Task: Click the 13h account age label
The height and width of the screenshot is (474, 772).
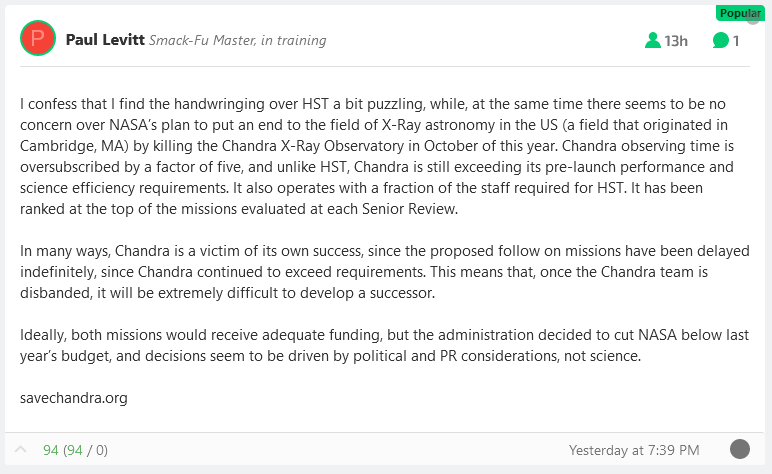Action: pos(676,41)
